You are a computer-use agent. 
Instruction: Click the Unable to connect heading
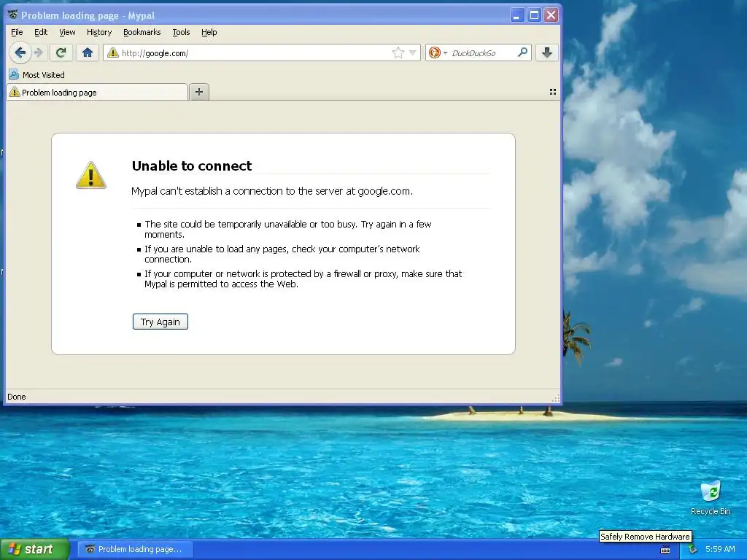(192, 166)
